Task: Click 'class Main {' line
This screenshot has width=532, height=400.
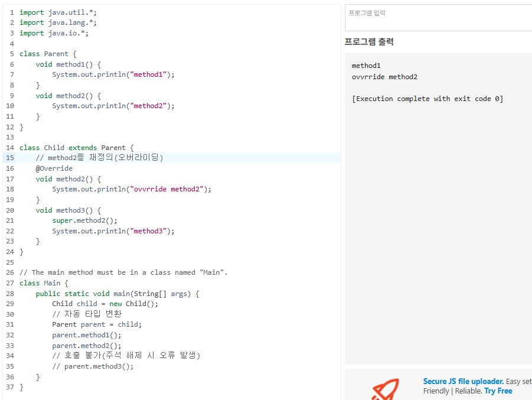Action: [x=44, y=283]
